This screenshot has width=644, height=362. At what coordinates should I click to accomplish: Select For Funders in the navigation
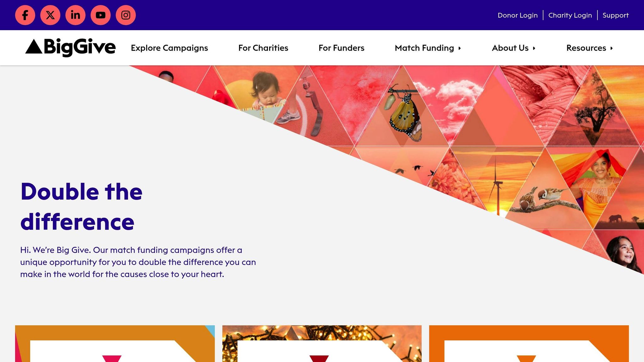coord(341,48)
